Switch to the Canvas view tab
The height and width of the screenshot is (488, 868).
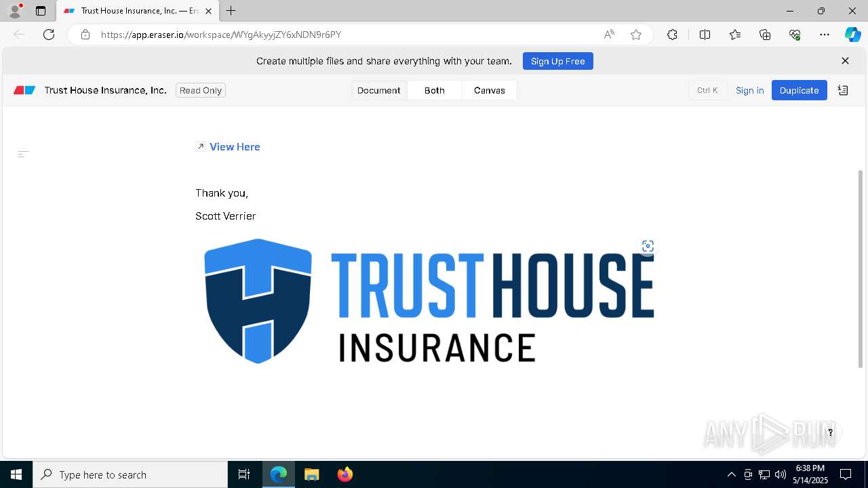[x=490, y=90]
